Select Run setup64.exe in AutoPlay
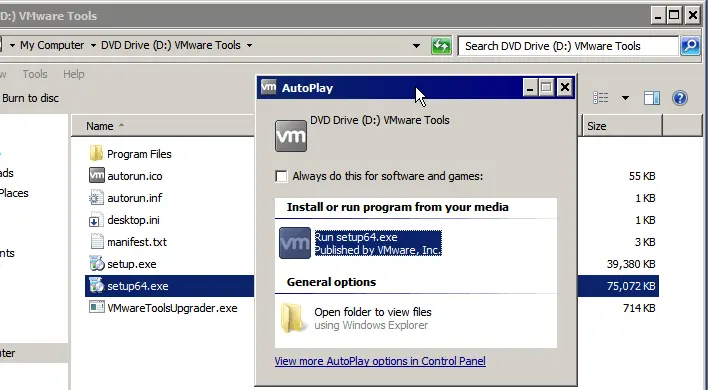 coord(378,243)
